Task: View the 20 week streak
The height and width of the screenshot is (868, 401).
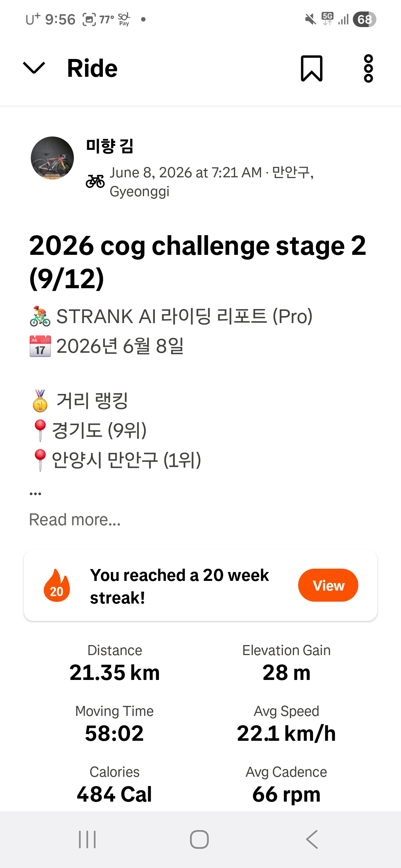Action: pyautogui.click(x=328, y=585)
